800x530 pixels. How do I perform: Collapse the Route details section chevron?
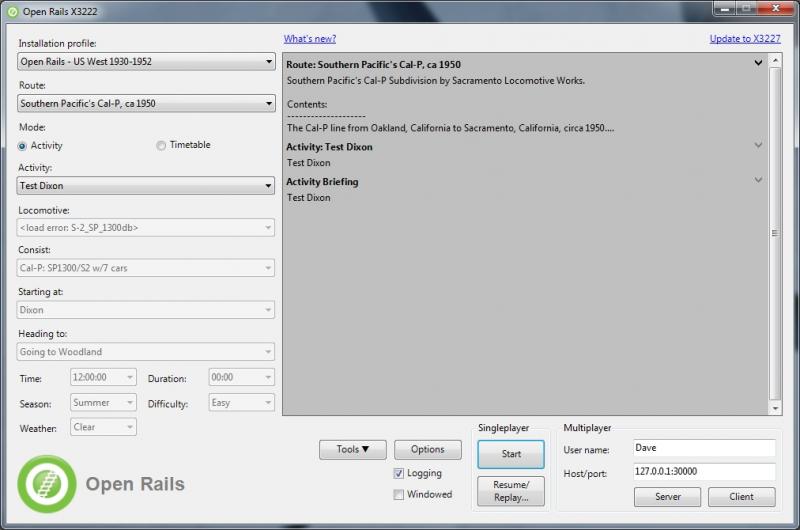click(x=758, y=63)
